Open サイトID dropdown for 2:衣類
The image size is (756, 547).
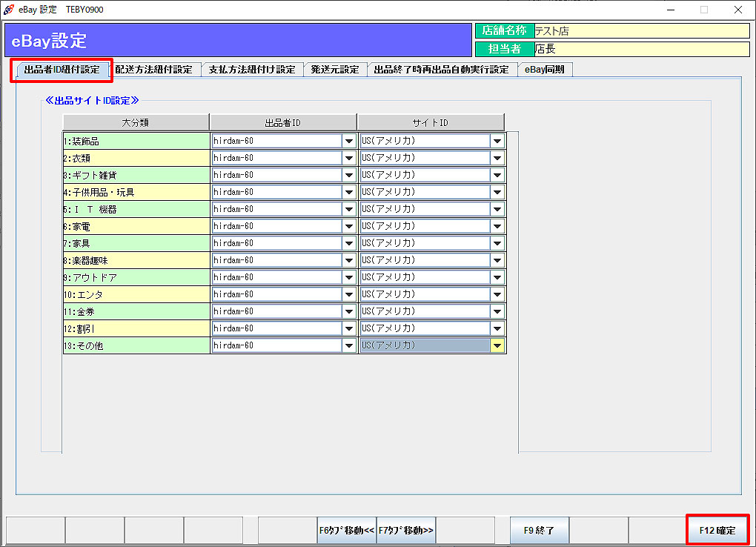point(497,158)
